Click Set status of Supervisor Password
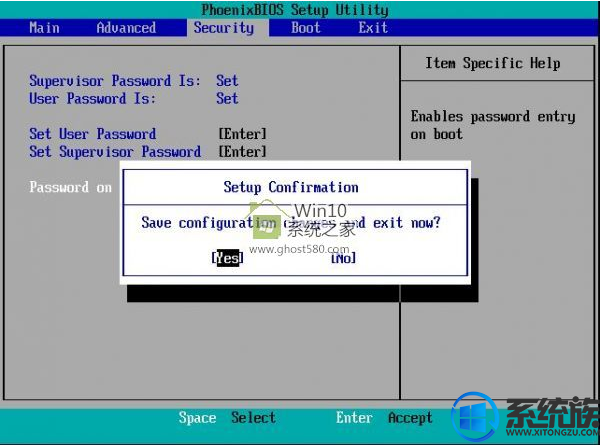This screenshot has height=445, width=600. tap(227, 81)
